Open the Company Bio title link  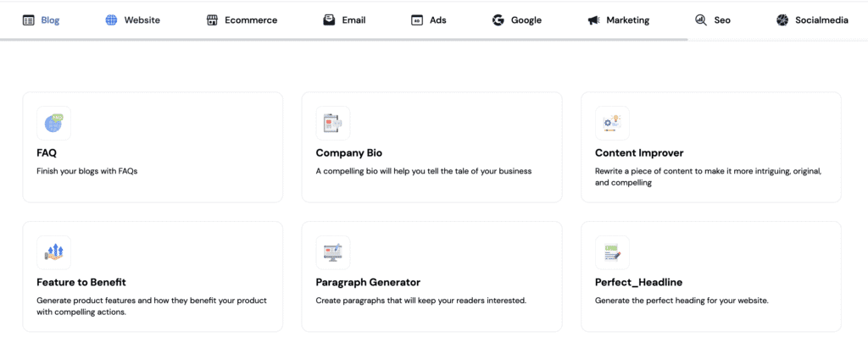pyautogui.click(x=348, y=153)
